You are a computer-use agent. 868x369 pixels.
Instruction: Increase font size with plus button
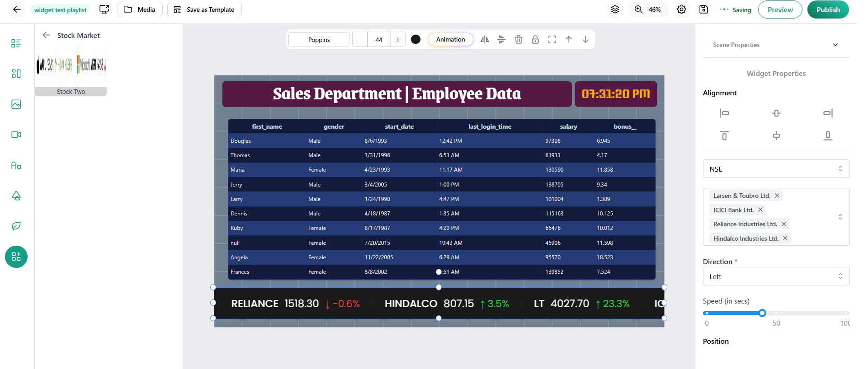tap(398, 40)
